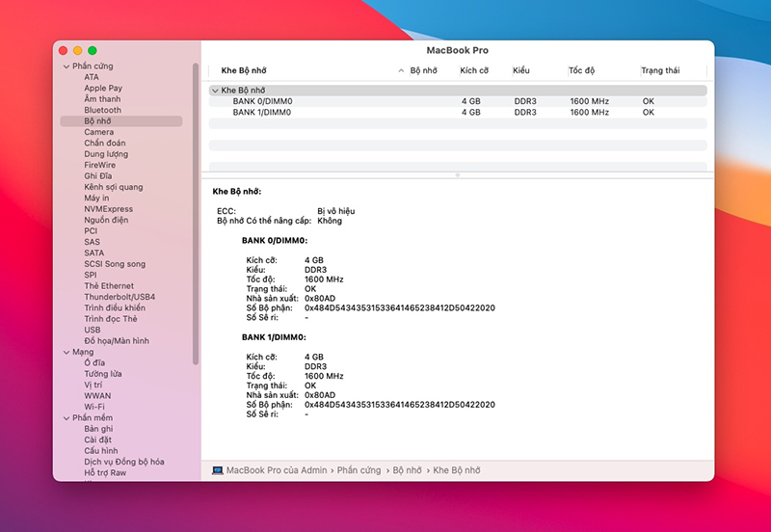Select Trình đọc Thẻ in sidebar
771x532 pixels.
point(111,319)
